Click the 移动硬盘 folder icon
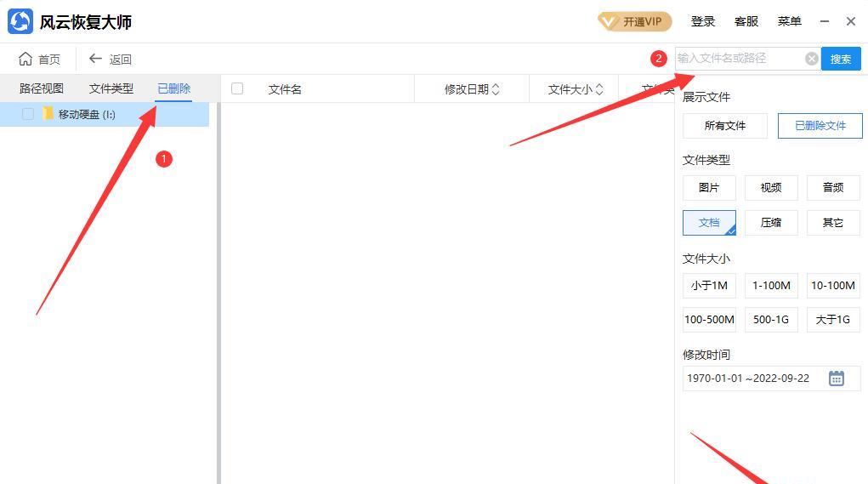The image size is (868, 484). [48, 114]
